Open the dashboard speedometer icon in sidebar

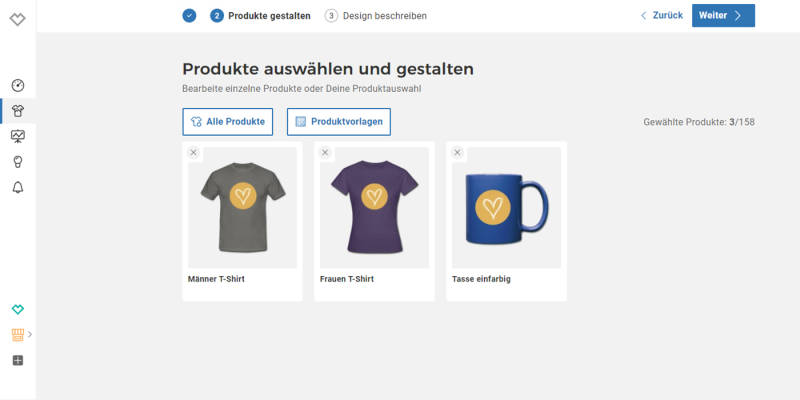click(x=18, y=85)
